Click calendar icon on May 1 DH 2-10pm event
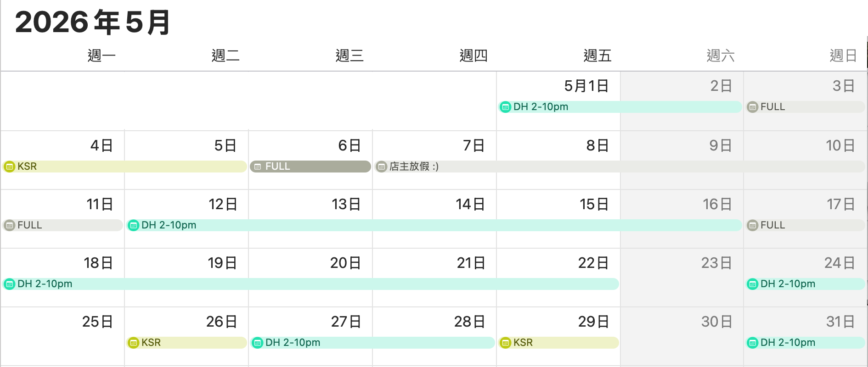Image resolution: width=868 pixels, height=367 pixels. [x=506, y=107]
